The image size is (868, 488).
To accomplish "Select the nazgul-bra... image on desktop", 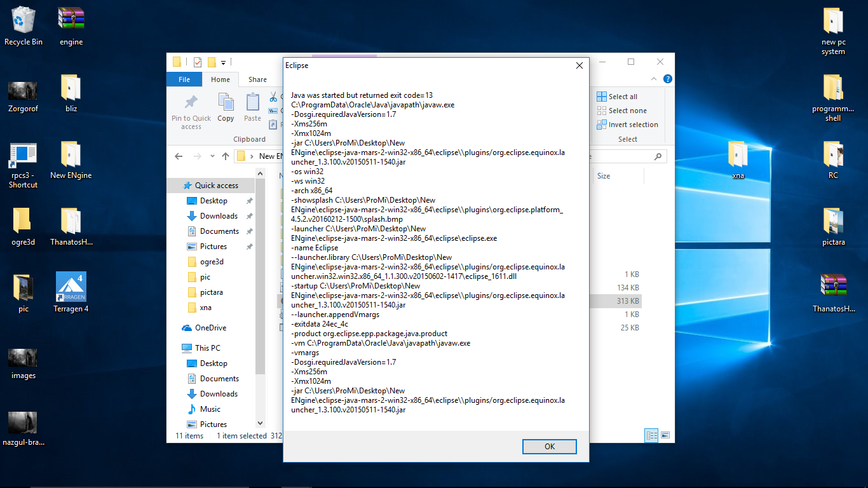I will (x=24, y=429).
